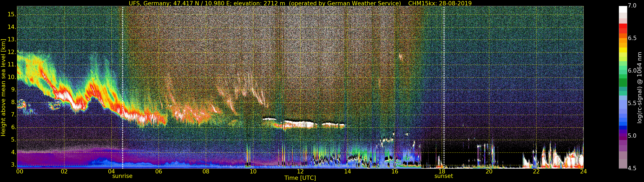Screen dimensions: 644x182
Task: Click the "13." height tick label
Action: (x=12, y=40)
